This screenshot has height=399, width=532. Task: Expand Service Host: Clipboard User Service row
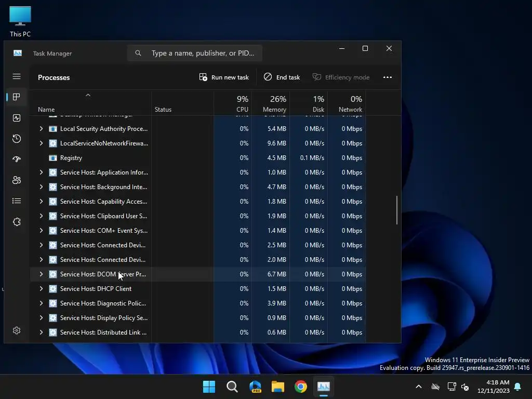[x=41, y=216]
